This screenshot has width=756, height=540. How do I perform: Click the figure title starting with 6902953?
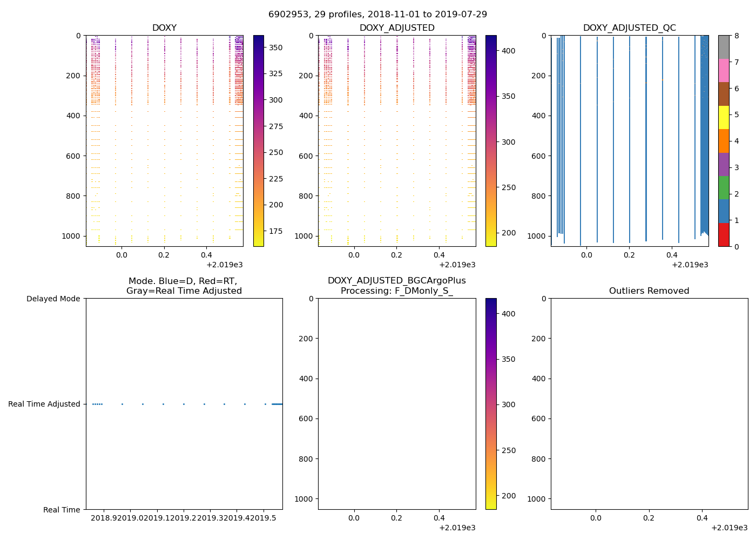click(377, 14)
